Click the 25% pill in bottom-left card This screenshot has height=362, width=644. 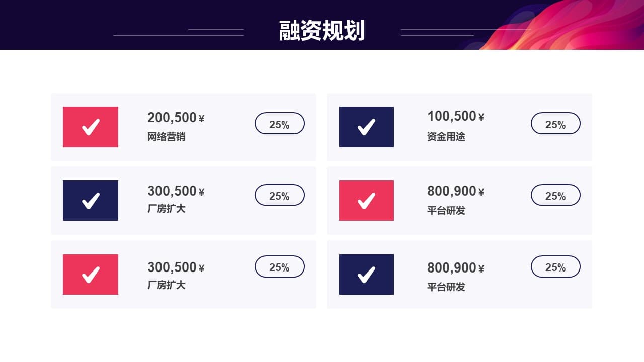(x=280, y=266)
